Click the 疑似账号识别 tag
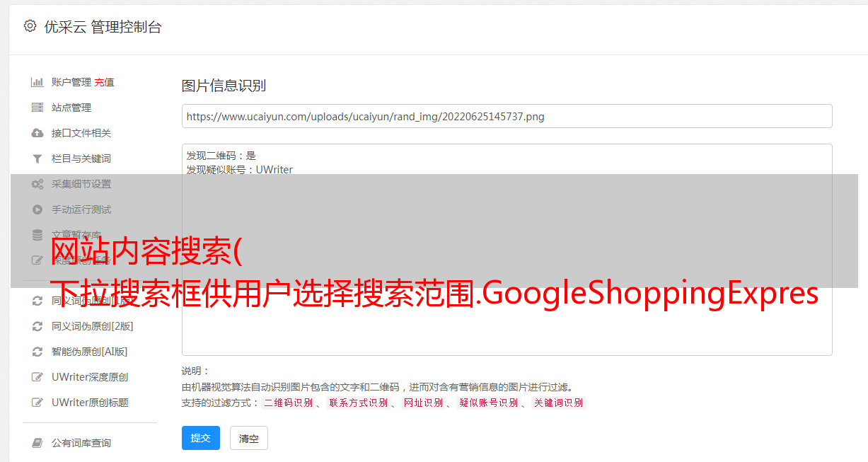Viewport: 868px width, 462px height. tap(488, 403)
